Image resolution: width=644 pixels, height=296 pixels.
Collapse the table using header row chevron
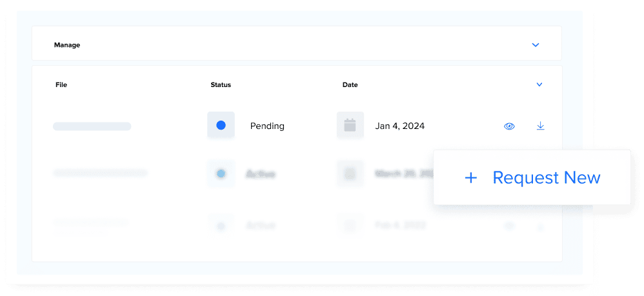pos(539,84)
